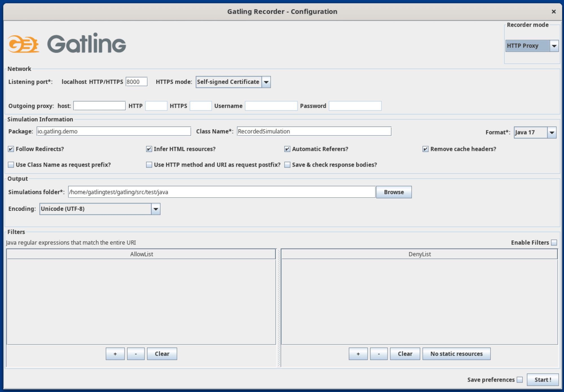Select the DenyList column header
This screenshot has width=564, height=392.
[x=419, y=254]
